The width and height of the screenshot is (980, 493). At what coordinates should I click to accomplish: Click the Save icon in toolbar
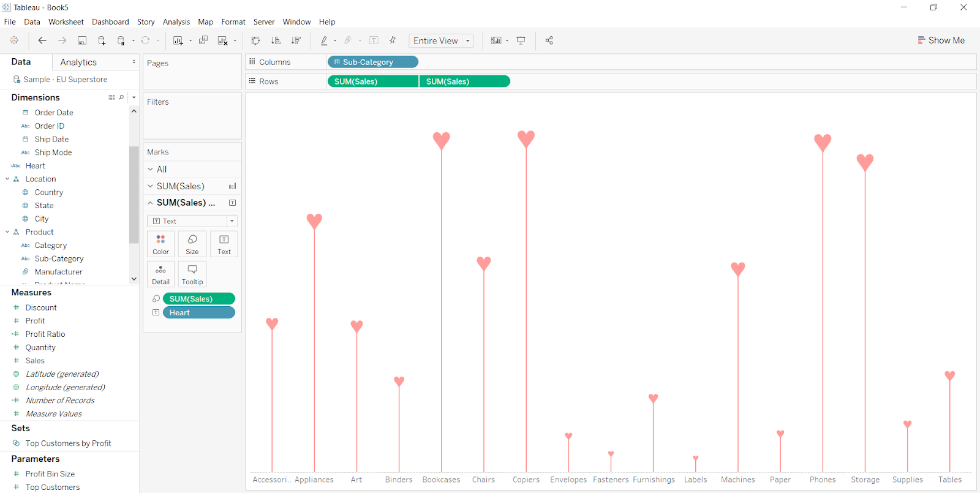82,40
